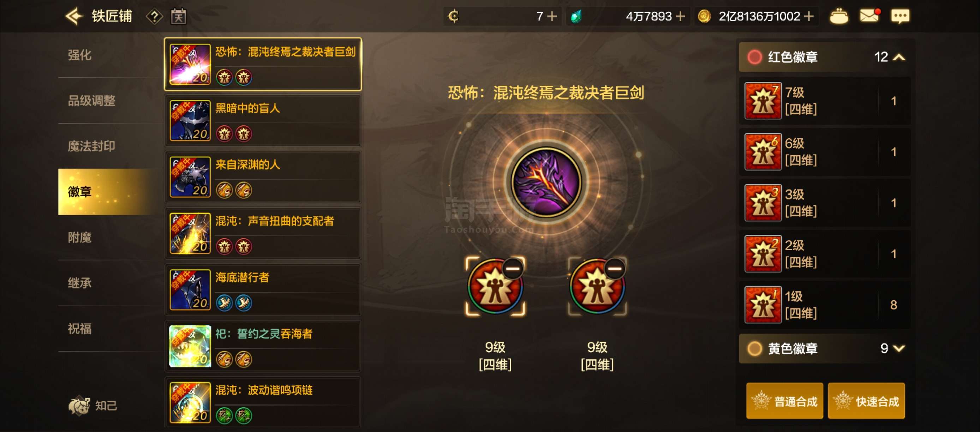The height and width of the screenshot is (432, 980).
Task: Open the help question-mark icon
Action: click(154, 16)
